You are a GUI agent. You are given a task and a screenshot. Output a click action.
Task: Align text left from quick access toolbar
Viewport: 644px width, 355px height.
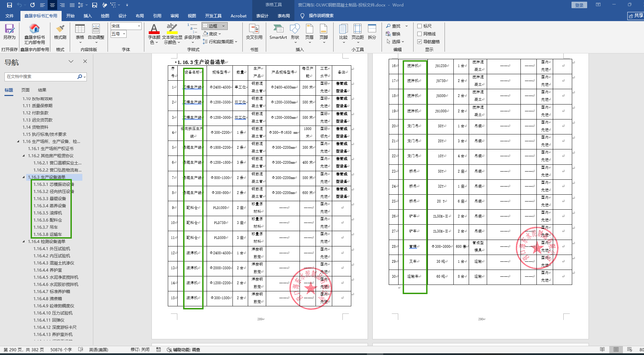[43, 5]
